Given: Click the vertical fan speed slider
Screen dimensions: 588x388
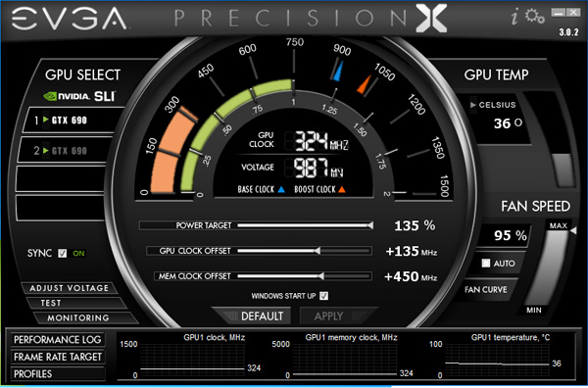Looking at the screenshot, I should tap(548, 268).
